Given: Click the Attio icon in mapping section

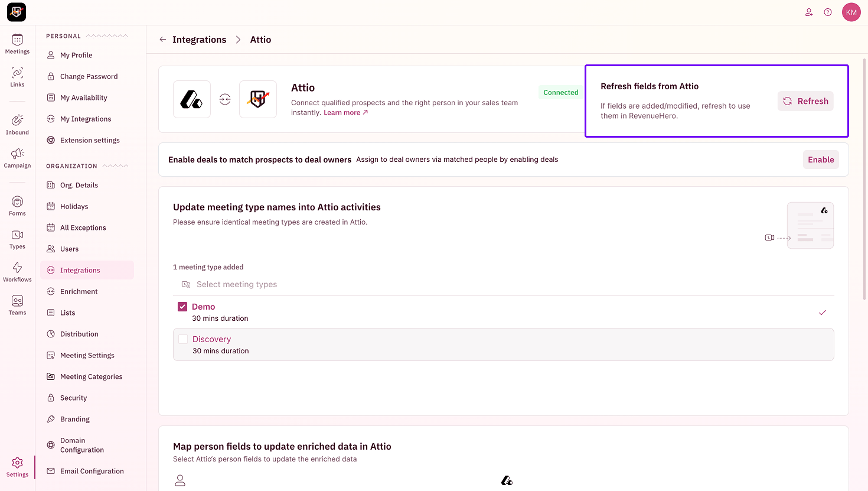Looking at the screenshot, I should [507, 480].
